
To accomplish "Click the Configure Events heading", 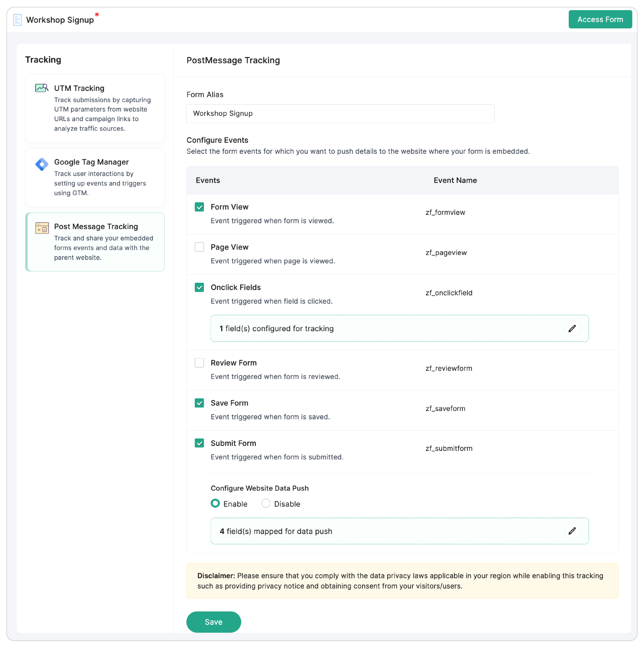I will pyautogui.click(x=217, y=140).
